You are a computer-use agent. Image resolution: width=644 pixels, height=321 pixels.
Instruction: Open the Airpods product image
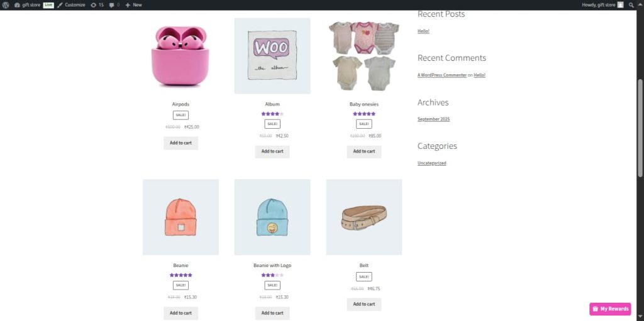pyautogui.click(x=180, y=56)
